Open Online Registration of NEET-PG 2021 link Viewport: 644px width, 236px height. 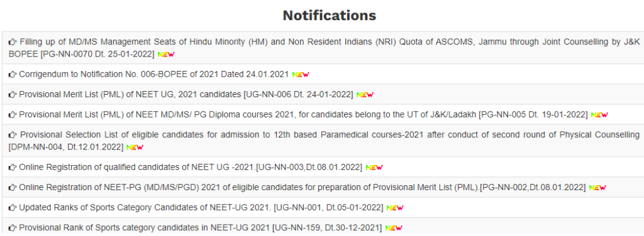click(x=303, y=188)
